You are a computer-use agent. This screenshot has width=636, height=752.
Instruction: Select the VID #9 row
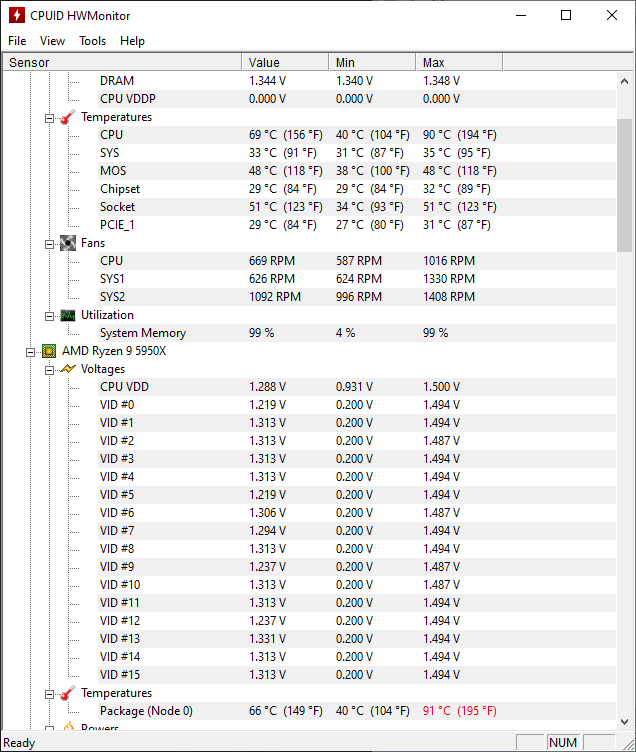(357, 566)
